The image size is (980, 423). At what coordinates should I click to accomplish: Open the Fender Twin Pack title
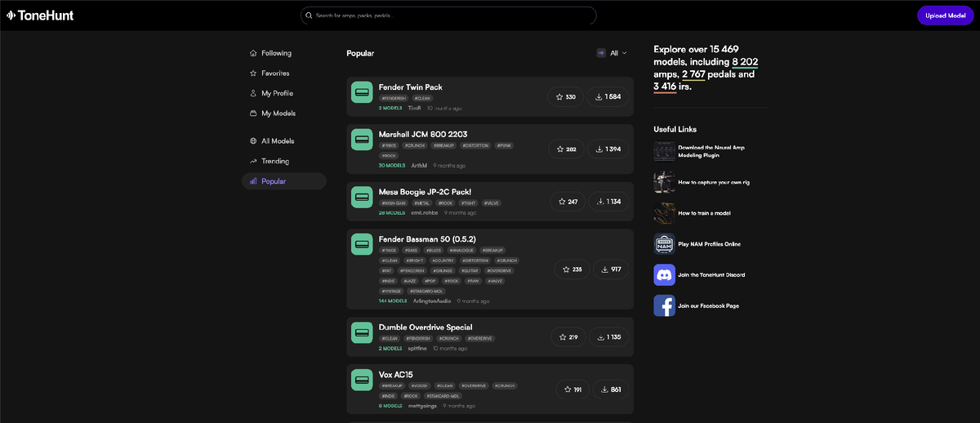(x=411, y=87)
